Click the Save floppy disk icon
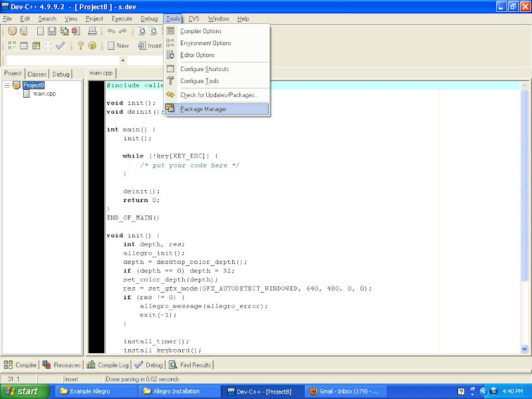 (x=52, y=31)
